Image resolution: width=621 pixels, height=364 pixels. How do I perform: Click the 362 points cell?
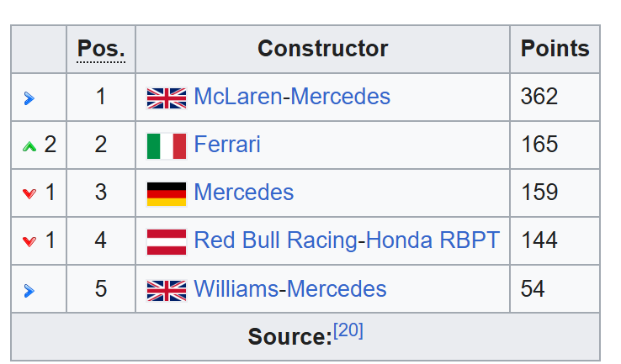(555, 97)
